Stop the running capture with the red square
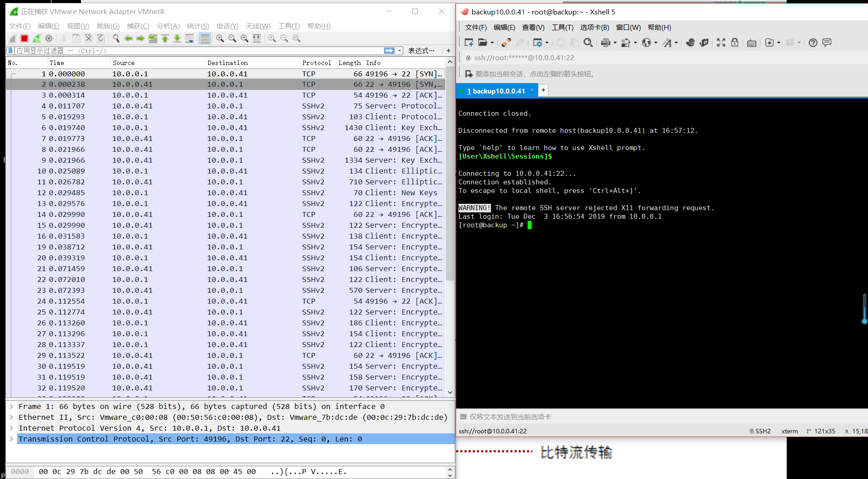The height and width of the screenshot is (479, 868). 24,38
